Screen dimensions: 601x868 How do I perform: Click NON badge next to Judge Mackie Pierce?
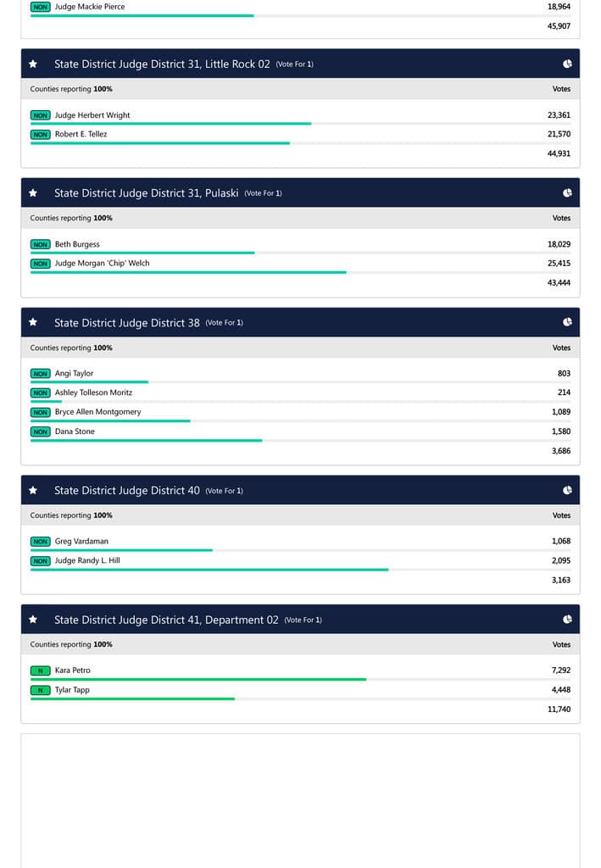(x=40, y=7)
